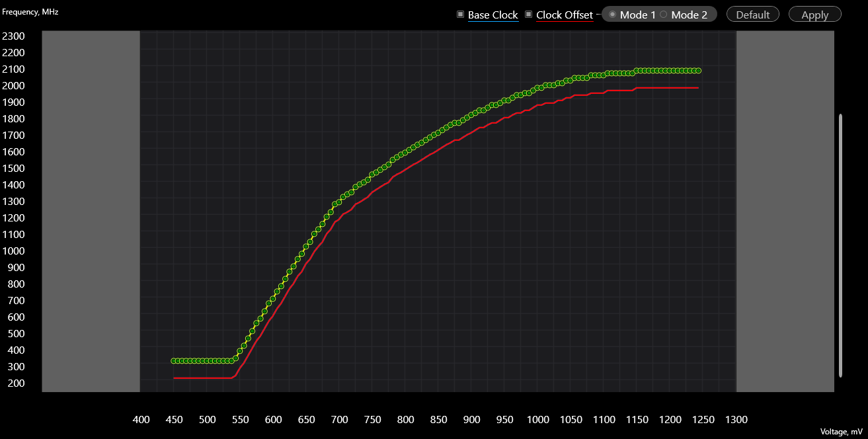
Task: Select the rightmost green curve point
Action: [x=698, y=71]
